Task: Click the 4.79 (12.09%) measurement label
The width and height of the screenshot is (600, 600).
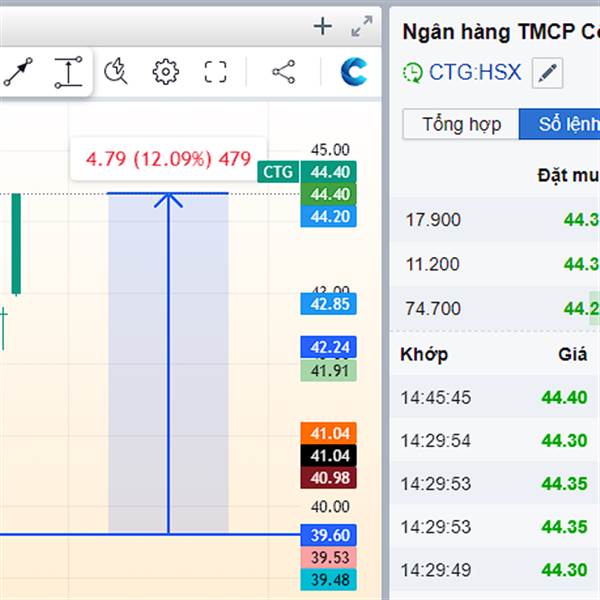Action: click(168, 159)
